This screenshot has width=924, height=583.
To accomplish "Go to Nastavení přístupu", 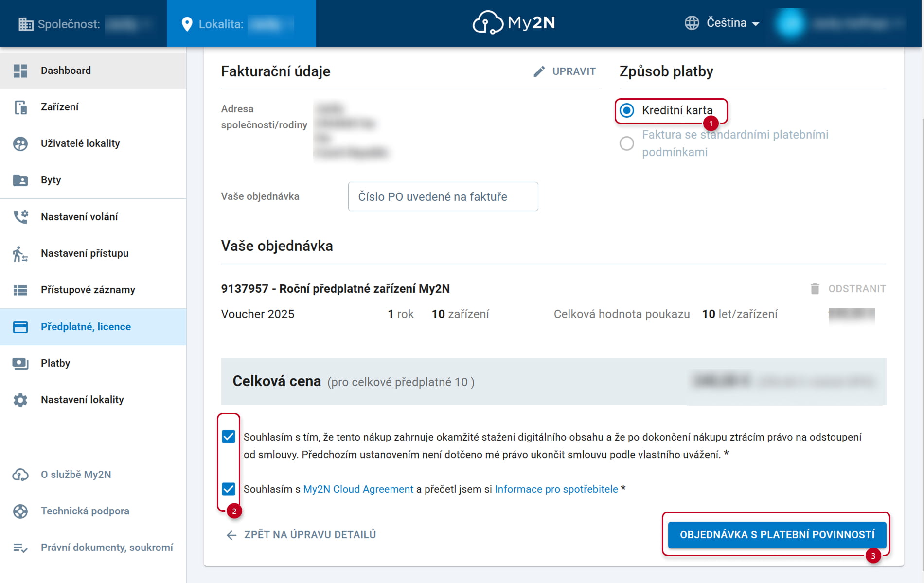I will [x=93, y=253].
